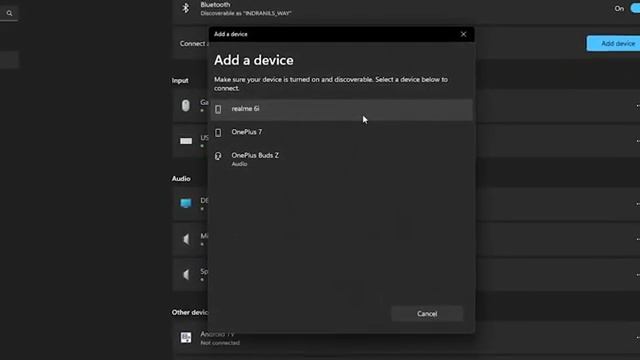
Task: Choose OnePlus Buds Z audio device
Action: tap(341, 159)
